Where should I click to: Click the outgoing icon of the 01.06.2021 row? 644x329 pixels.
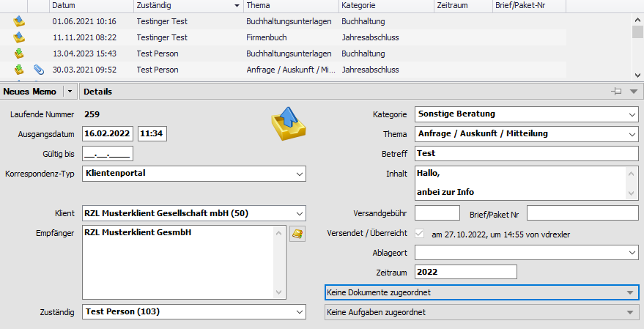point(19,21)
